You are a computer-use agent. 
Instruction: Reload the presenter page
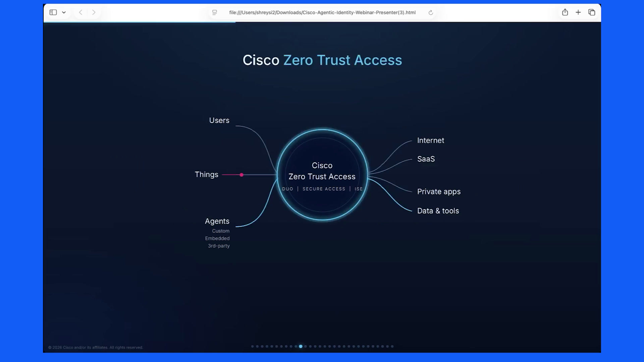coord(431,13)
